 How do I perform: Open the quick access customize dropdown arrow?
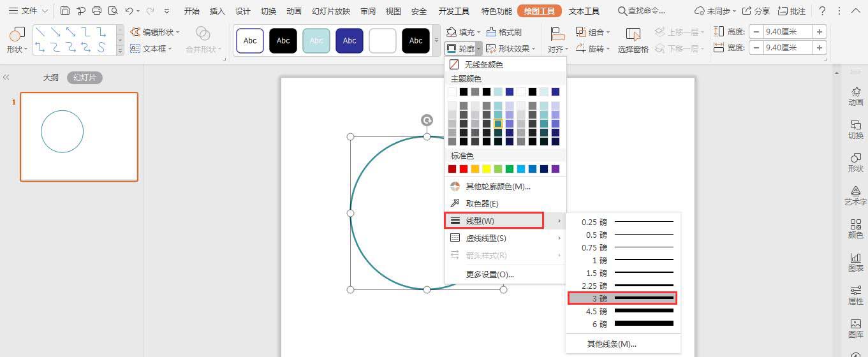[167, 11]
